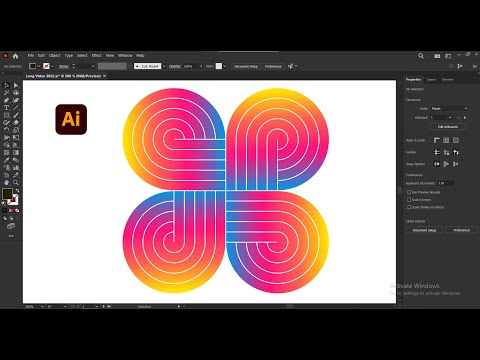Toggle lock guides in Guides row
Image resolution: width=480 pixels, height=360 pixels.
point(446,152)
